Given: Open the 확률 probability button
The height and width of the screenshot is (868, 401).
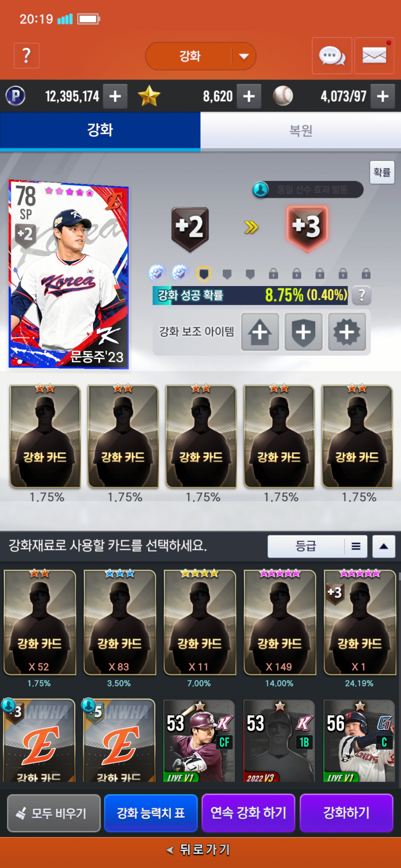Looking at the screenshot, I should (382, 172).
